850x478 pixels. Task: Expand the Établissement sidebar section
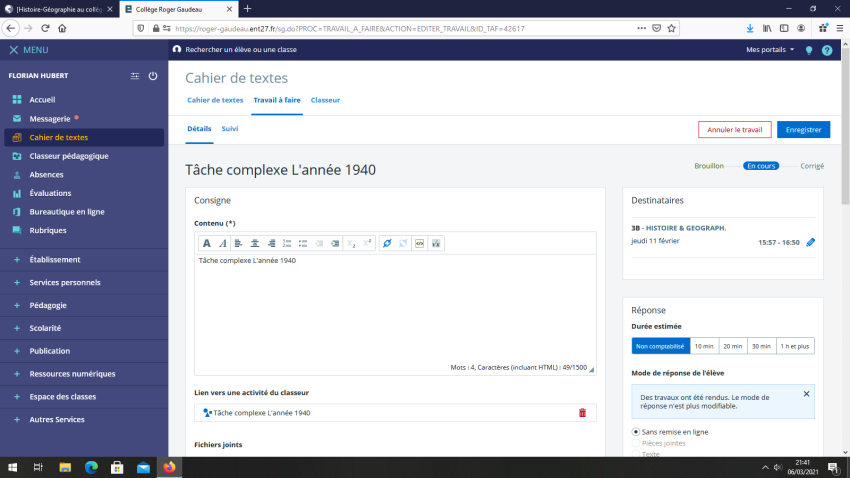coord(55,260)
